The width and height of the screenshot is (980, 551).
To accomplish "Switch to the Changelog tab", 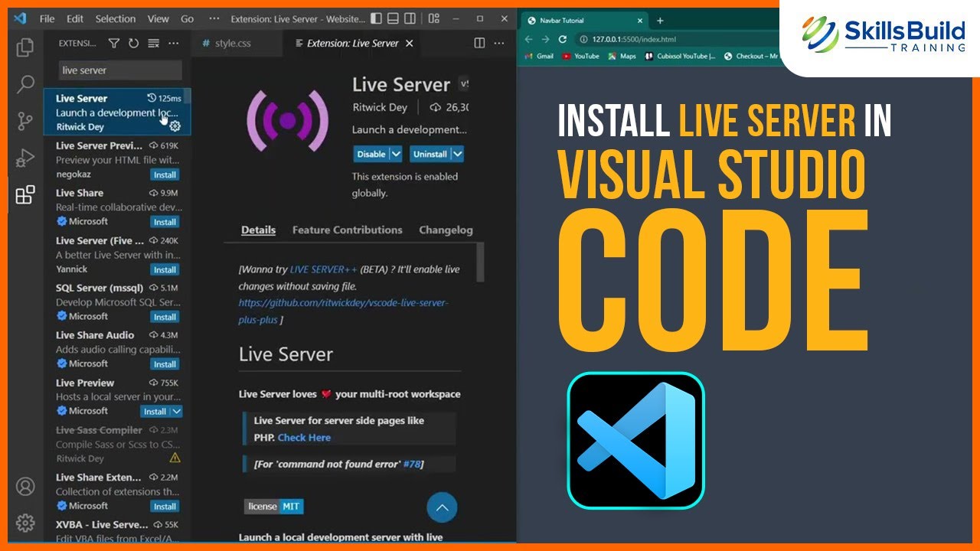I will point(446,230).
